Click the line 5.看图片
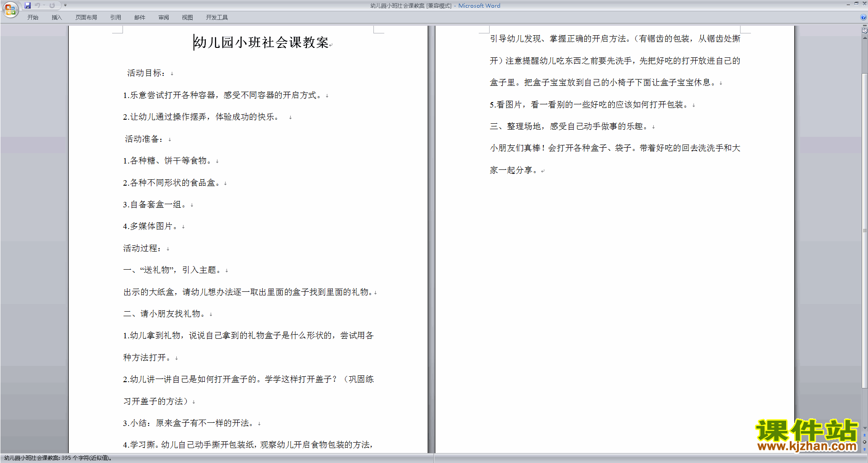 [x=590, y=105]
